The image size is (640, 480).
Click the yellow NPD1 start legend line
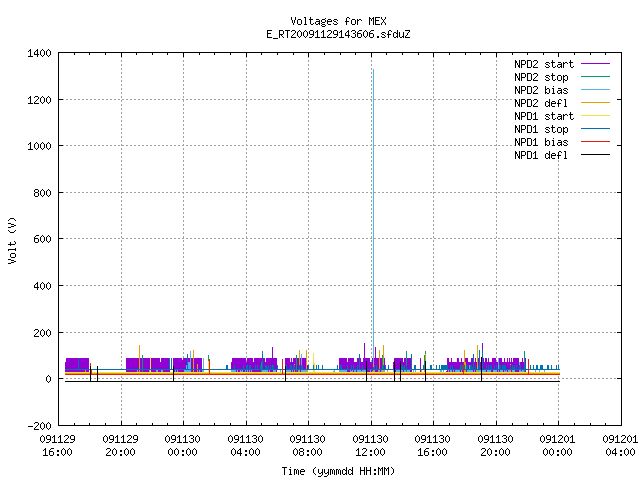tap(595, 116)
